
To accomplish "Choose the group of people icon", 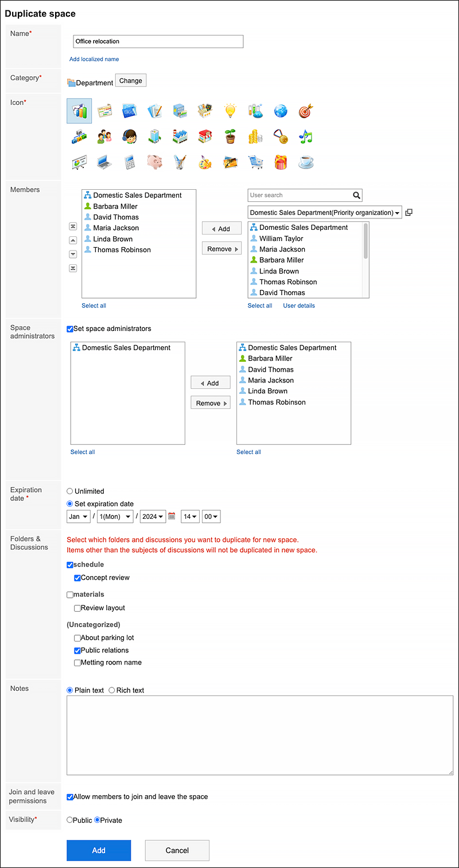I will point(104,136).
